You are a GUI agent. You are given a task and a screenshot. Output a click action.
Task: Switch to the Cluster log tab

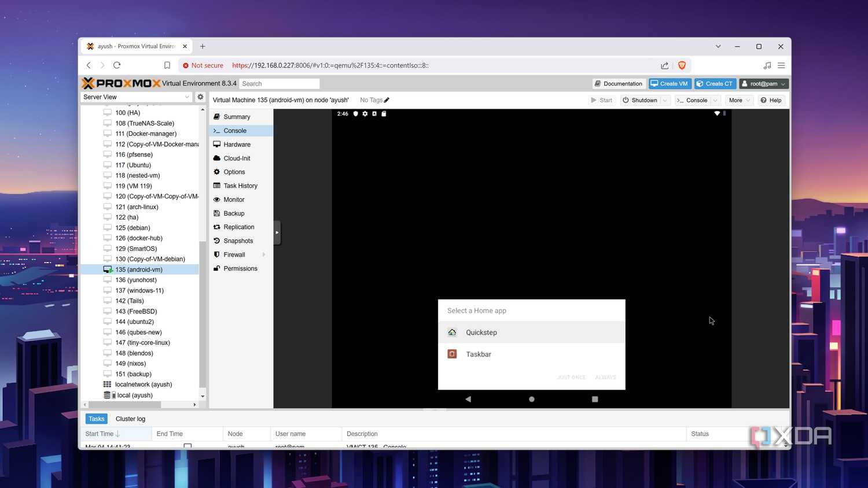(130, 419)
